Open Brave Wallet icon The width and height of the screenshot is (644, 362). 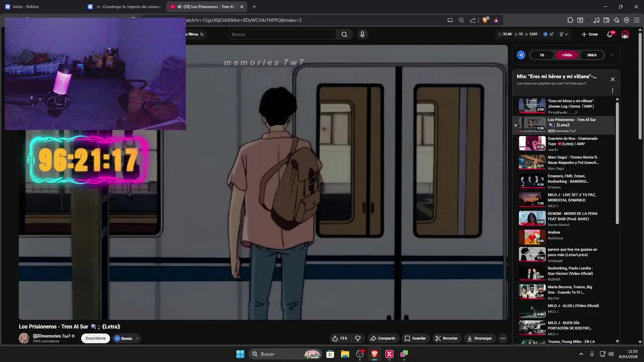point(606,20)
